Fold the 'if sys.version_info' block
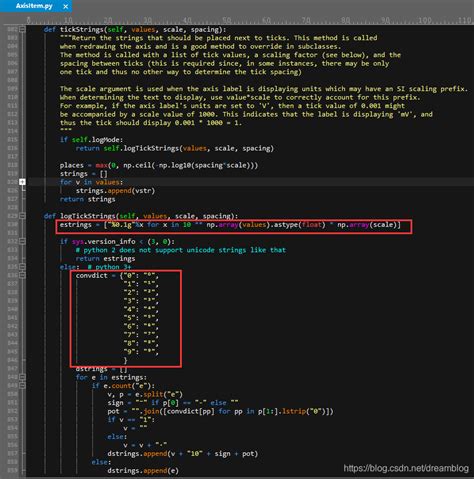Viewport: 474px width, 479px height. [22, 241]
